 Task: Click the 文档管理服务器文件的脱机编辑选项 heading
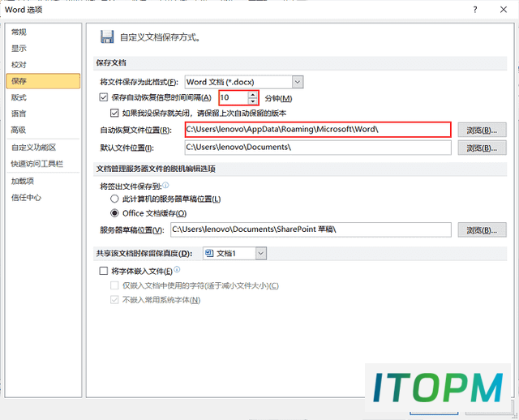tap(156, 169)
